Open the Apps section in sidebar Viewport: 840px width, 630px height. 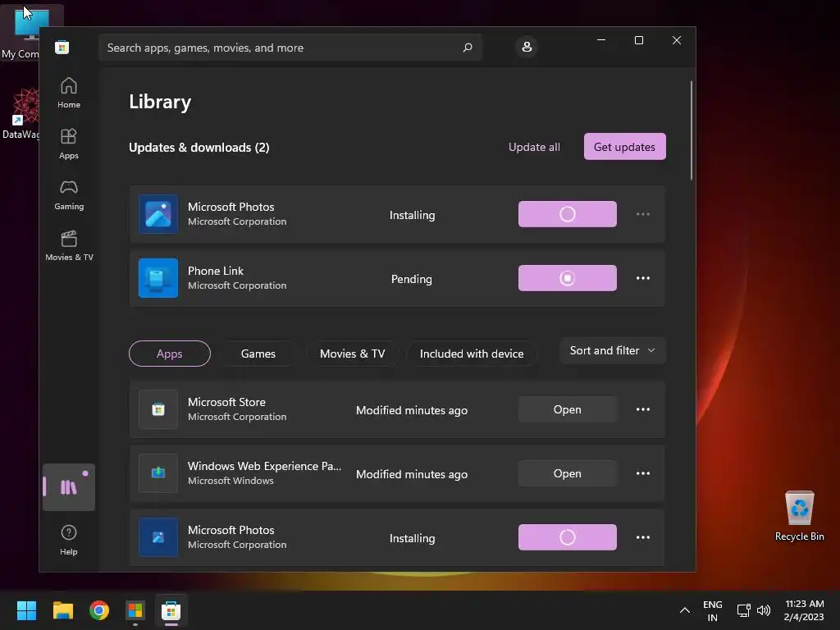point(69,144)
